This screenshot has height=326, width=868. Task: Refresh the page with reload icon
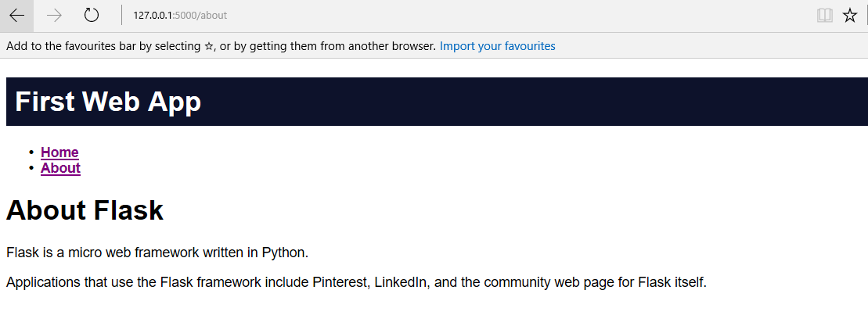click(x=92, y=16)
